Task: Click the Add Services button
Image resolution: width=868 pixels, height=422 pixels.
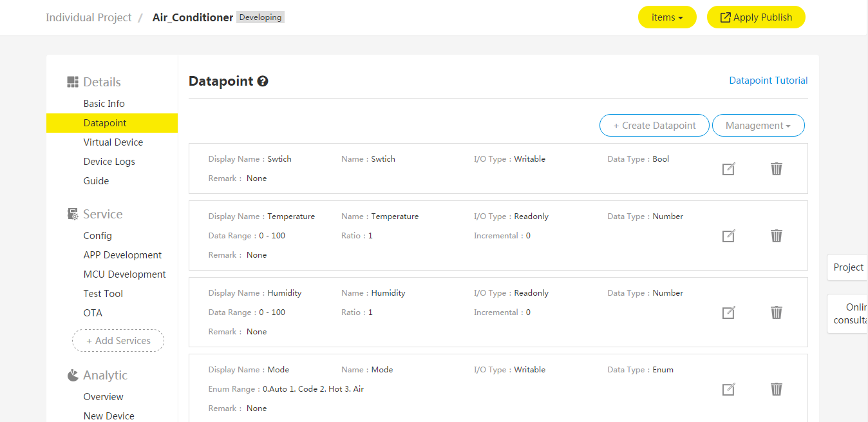Action: click(x=118, y=341)
